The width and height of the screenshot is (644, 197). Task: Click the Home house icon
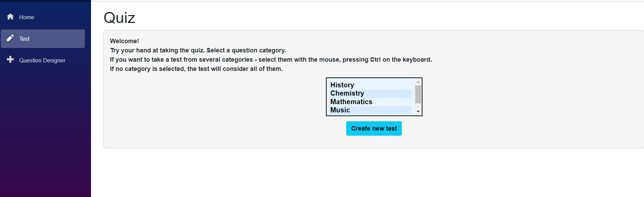(10, 17)
